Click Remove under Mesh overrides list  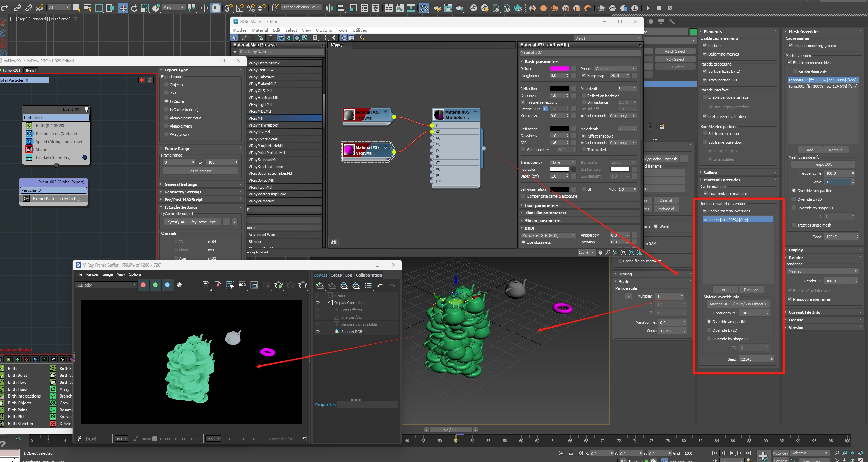(836, 150)
